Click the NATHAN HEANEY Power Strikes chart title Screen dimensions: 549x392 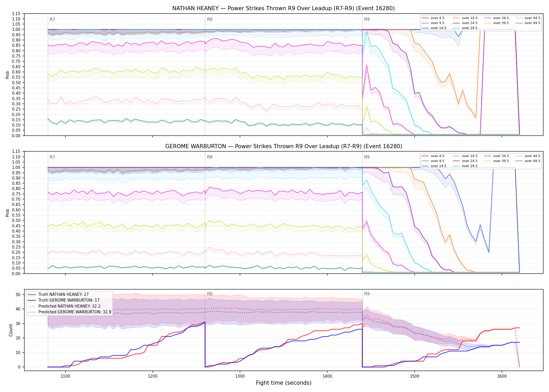283,8
